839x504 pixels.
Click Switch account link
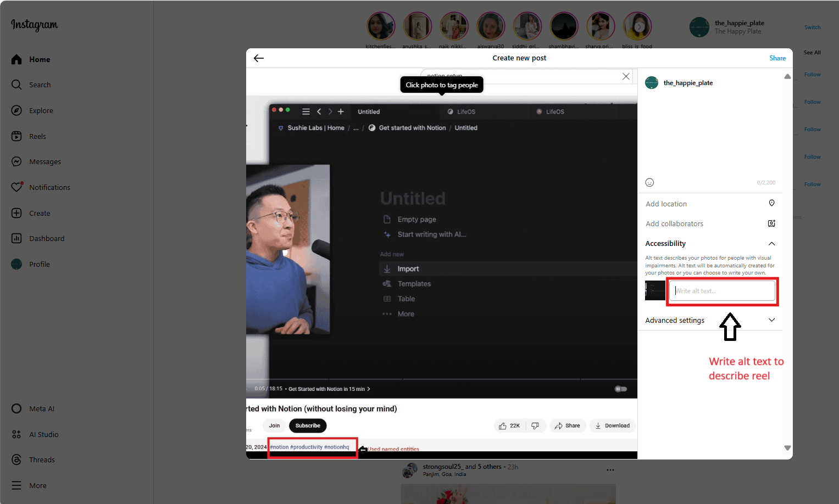(812, 27)
